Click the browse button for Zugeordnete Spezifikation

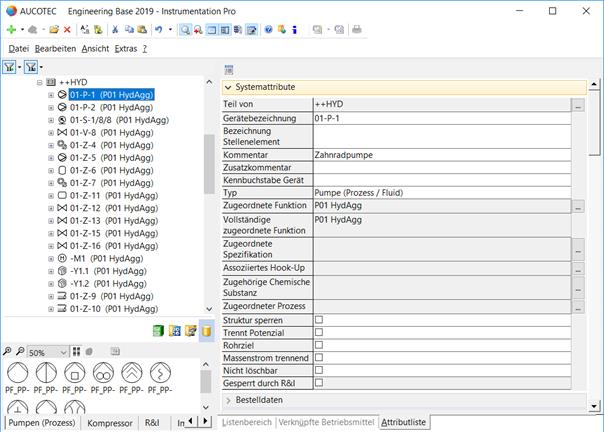click(578, 249)
